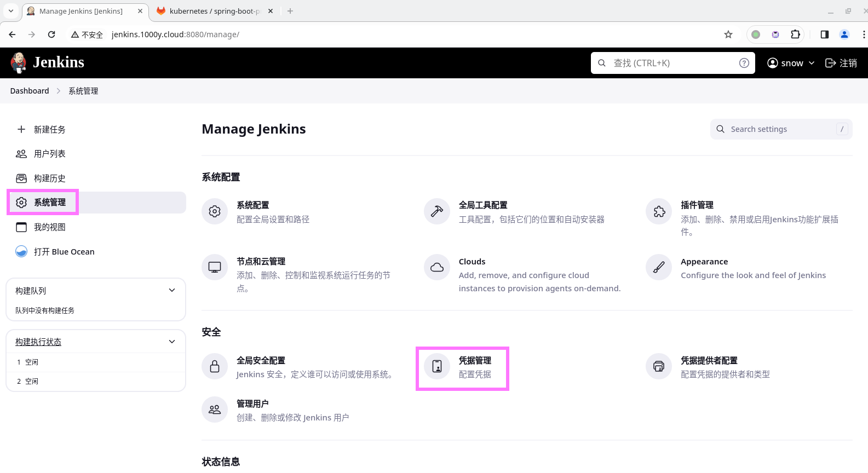The height and width of the screenshot is (473, 868).
Task: Open browser extensions puzzle icon
Action: coord(795,34)
